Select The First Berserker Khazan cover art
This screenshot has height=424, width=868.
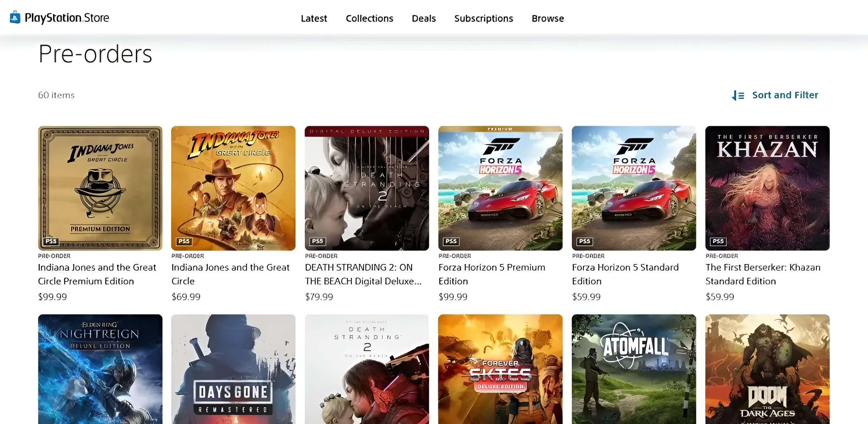point(767,188)
